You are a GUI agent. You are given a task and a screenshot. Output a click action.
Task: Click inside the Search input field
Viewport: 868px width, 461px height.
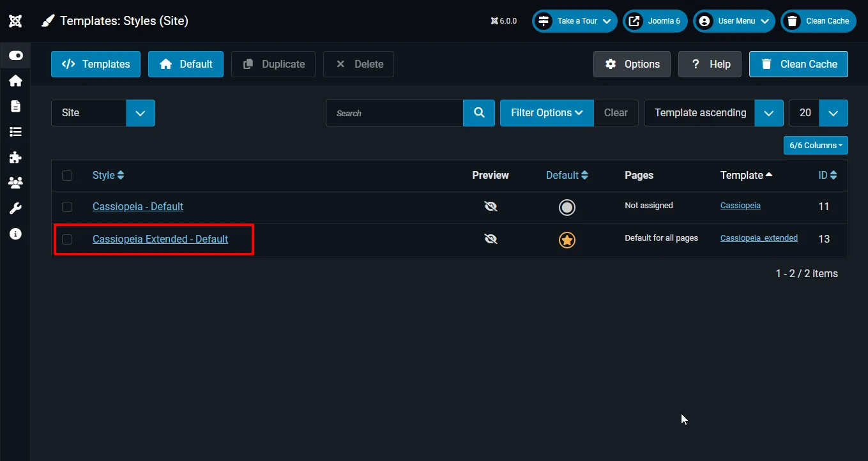click(394, 112)
